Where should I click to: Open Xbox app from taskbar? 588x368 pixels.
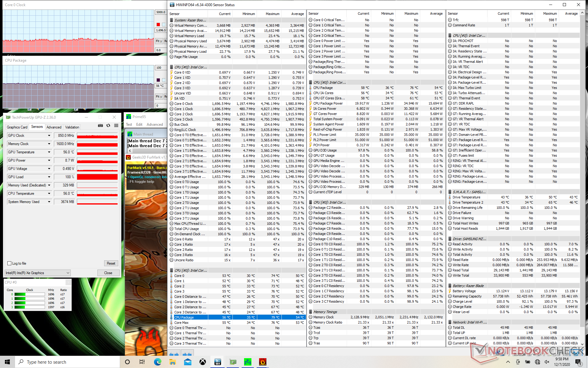(x=202, y=362)
